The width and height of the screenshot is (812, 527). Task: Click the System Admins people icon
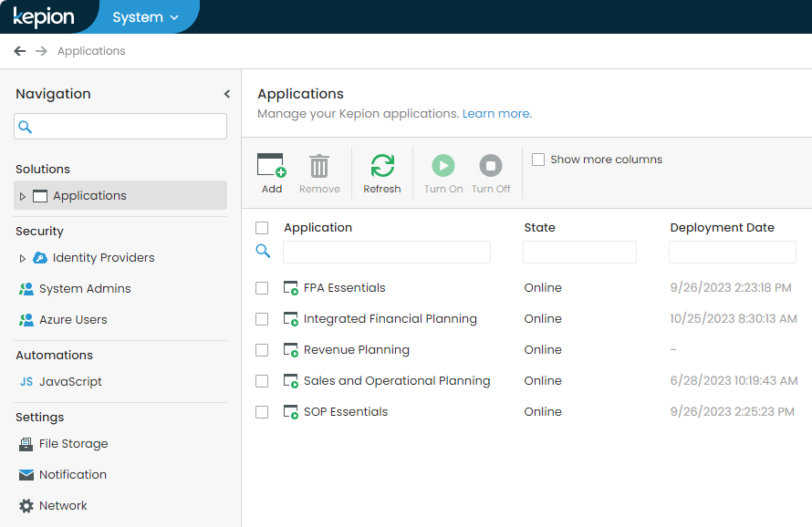tap(26, 289)
